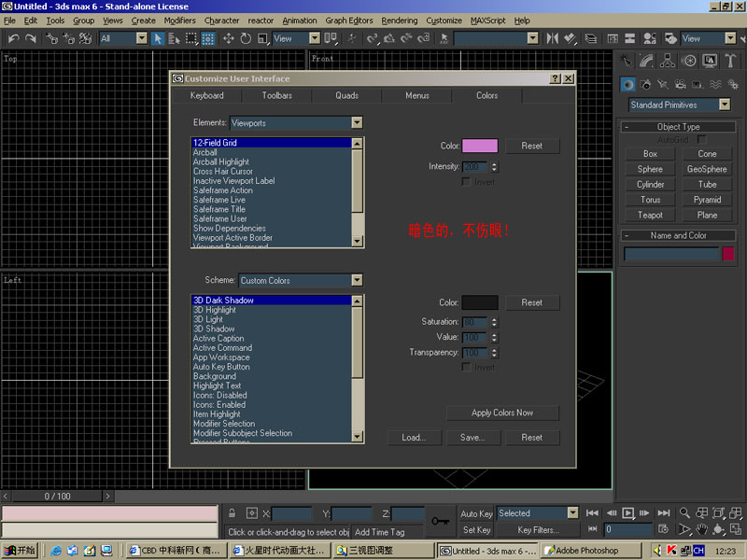This screenshot has height=560, width=747.
Task: Open the Display panel monitor icon
Action: tap(710, 61)
